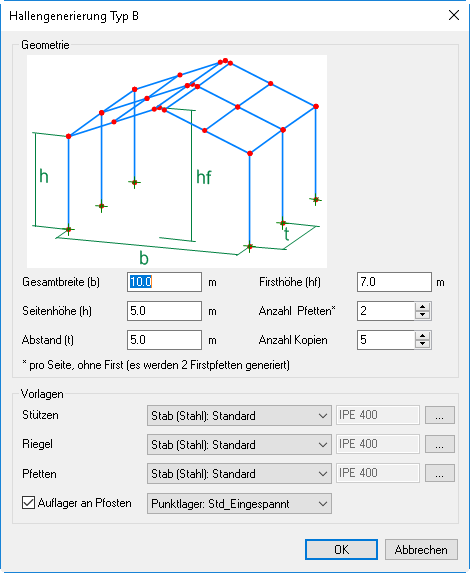Confirm the dialog with OK
The height and width of the screenshot is (573, 470).
click(341, 550)
